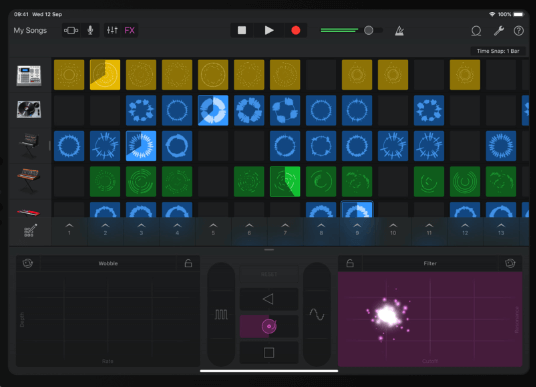The image size is (536, 387).
Task: Tap the playing light-blue turntable row cell
Action: (213, 110)
